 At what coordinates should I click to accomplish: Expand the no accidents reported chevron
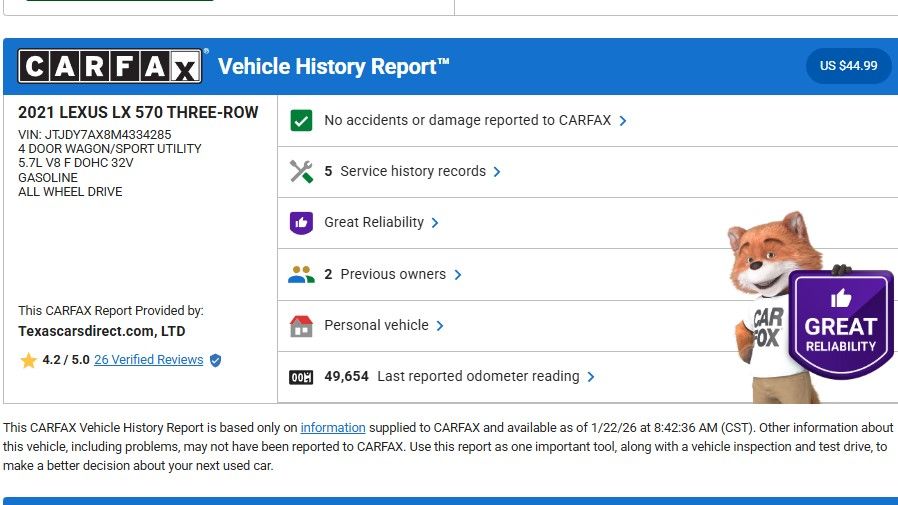623,121
